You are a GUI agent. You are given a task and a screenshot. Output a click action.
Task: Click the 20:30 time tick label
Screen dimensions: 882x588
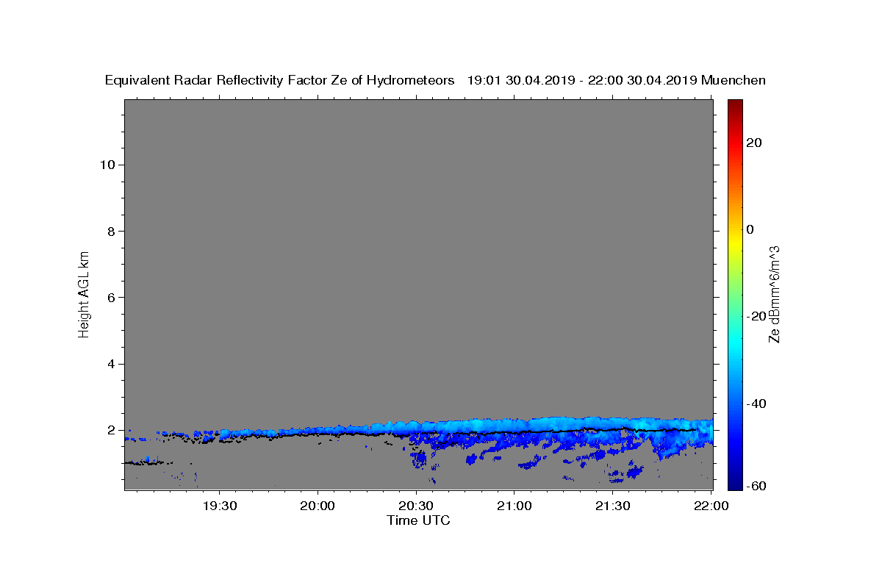416,506
